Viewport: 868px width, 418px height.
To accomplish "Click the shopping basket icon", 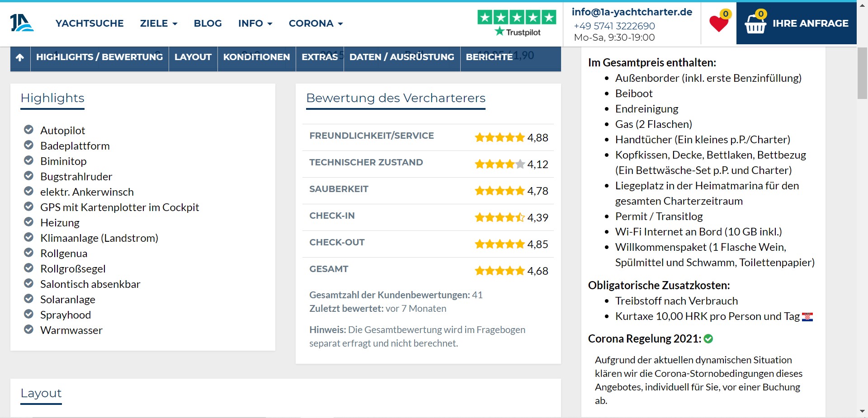I will [755, 24].
